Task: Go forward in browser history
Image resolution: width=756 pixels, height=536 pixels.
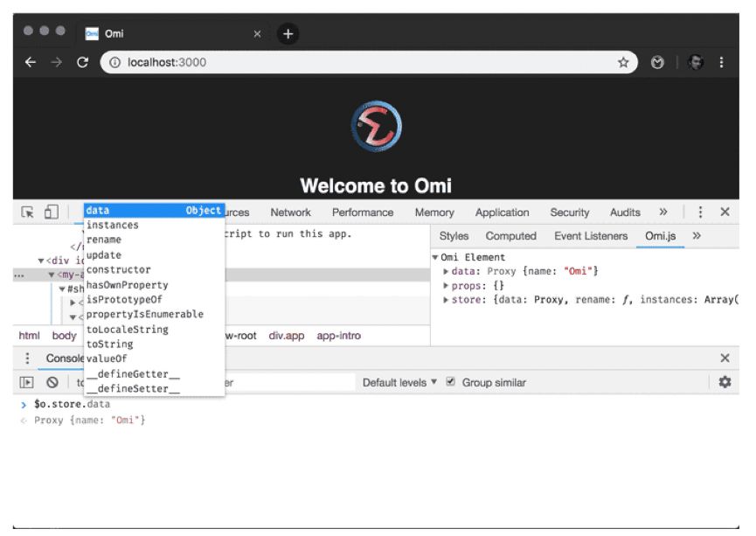Action: [x=57, y=62]
